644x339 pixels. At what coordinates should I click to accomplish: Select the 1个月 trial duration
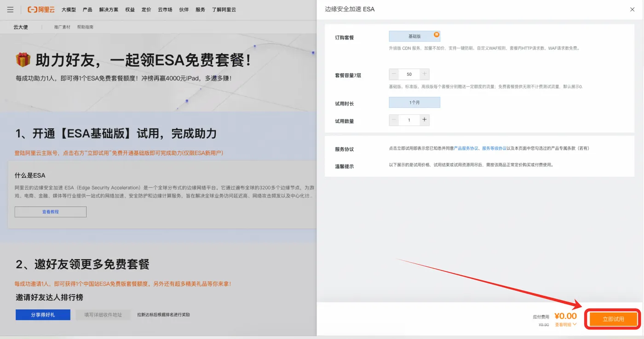tap(414, 102)
